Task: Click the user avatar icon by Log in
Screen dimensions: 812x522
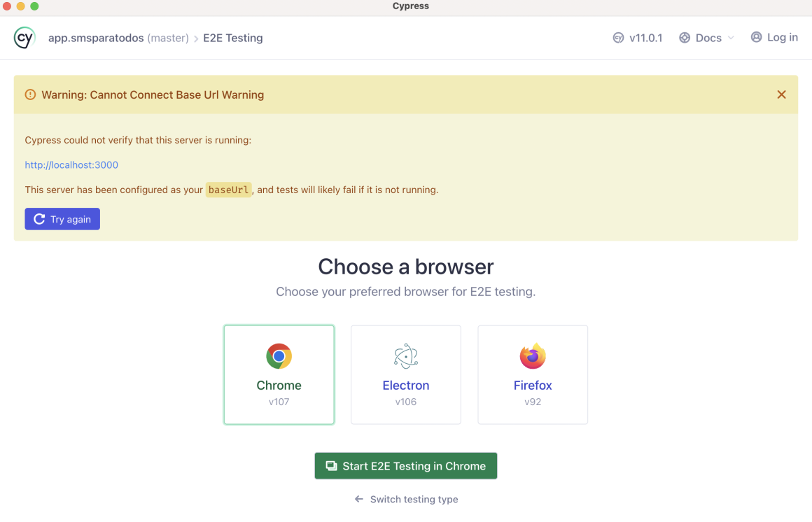Action: [757, 37]
